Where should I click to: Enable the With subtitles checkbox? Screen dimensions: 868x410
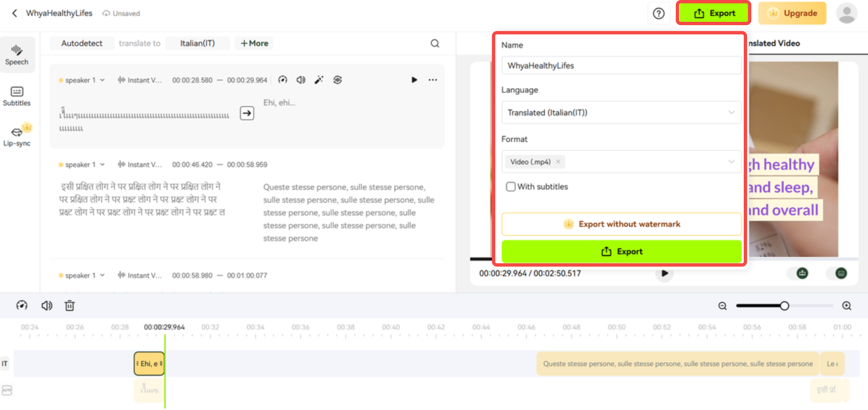click(x=510, y=187)
